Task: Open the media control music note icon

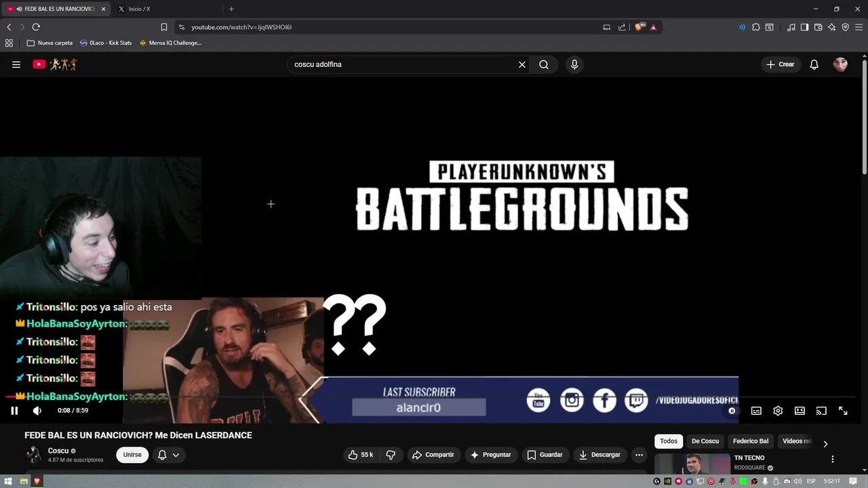Action: [791, 27]
